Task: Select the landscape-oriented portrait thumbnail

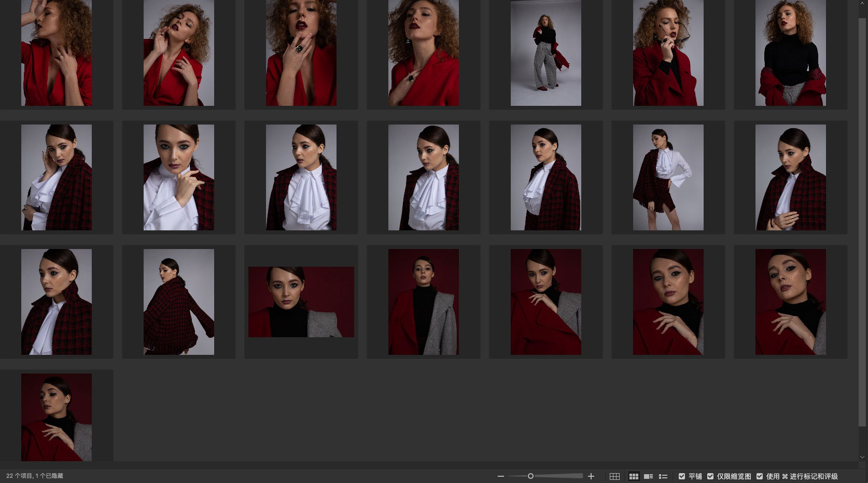Action: pyautogui.click(x=301, y=302)
